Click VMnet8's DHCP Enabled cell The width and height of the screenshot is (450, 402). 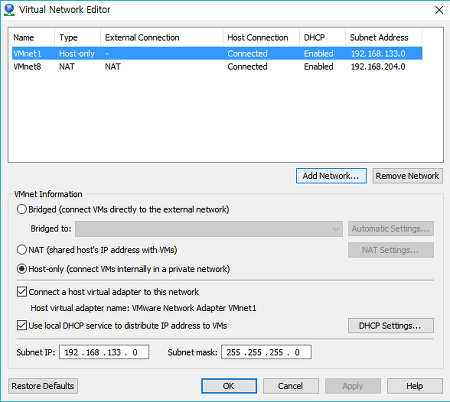[x=318, y=67]
